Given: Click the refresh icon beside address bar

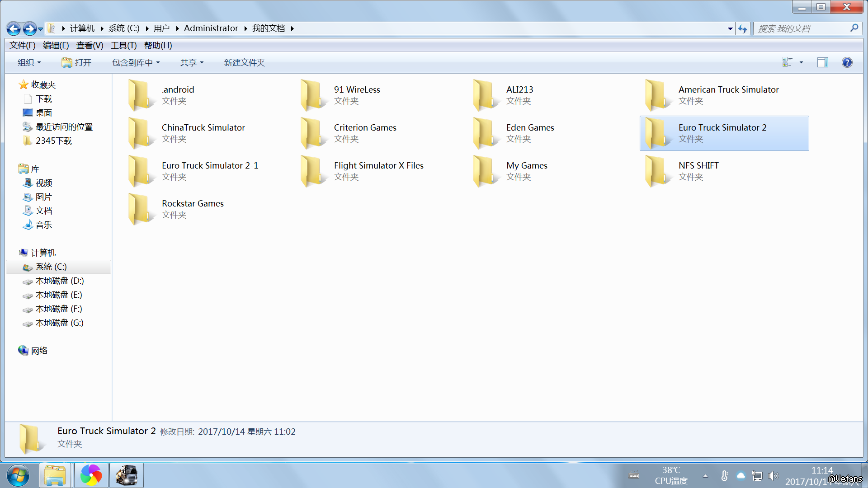Looking at the screenshot, I should click(x=742, y=29).
